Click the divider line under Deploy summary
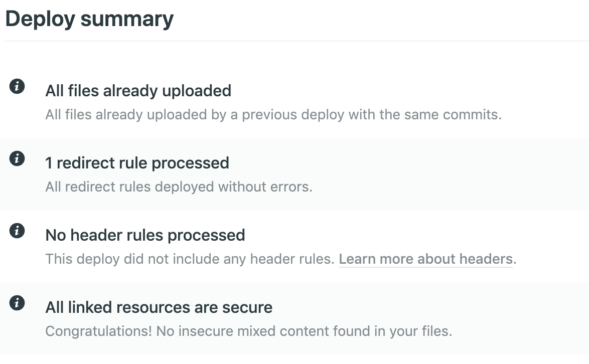The width and height of the screenshot is (589, 364). click(x=296, y=40)
